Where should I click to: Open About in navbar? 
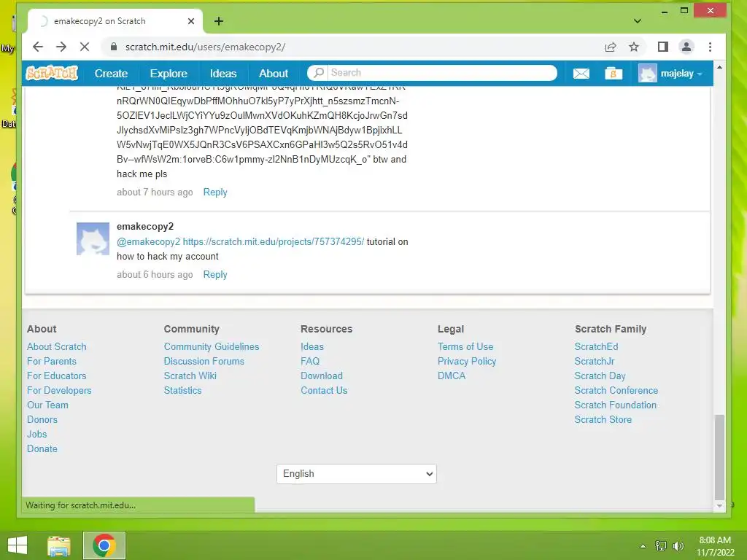coord(274,74)
